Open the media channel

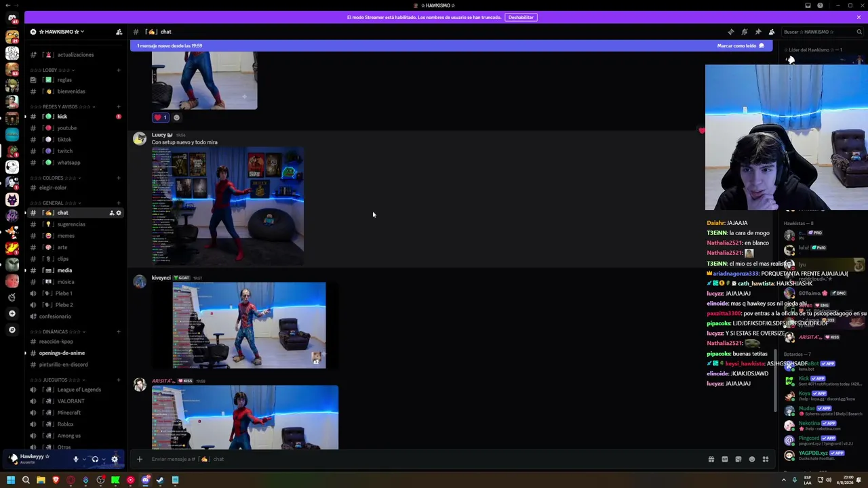click(75, 270)
